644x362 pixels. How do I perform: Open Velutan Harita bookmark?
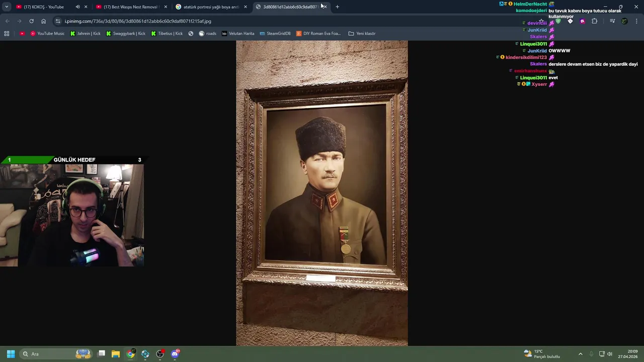tap(238, 34)
